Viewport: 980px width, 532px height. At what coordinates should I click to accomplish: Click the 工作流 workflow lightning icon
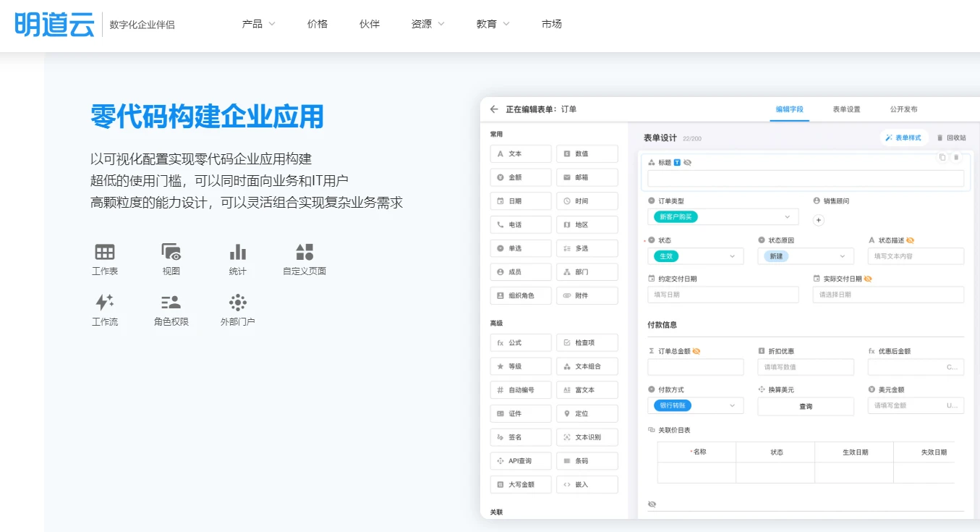pos(105,303)
